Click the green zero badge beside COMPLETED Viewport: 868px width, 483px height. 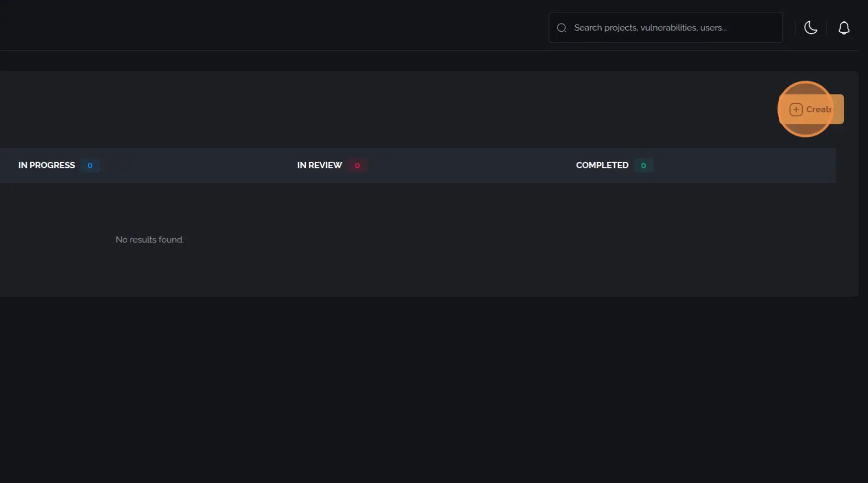point(644,165)
